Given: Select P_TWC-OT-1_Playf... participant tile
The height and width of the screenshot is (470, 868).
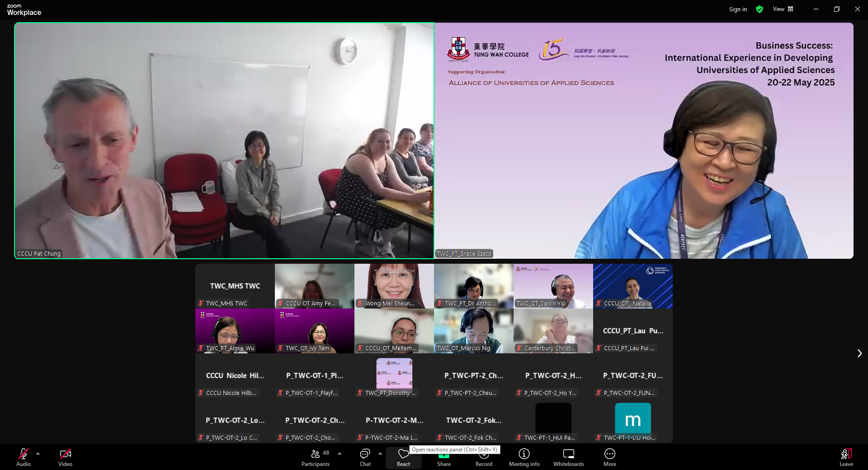Looking at the screenshot, I should click(x=315, y=375).
